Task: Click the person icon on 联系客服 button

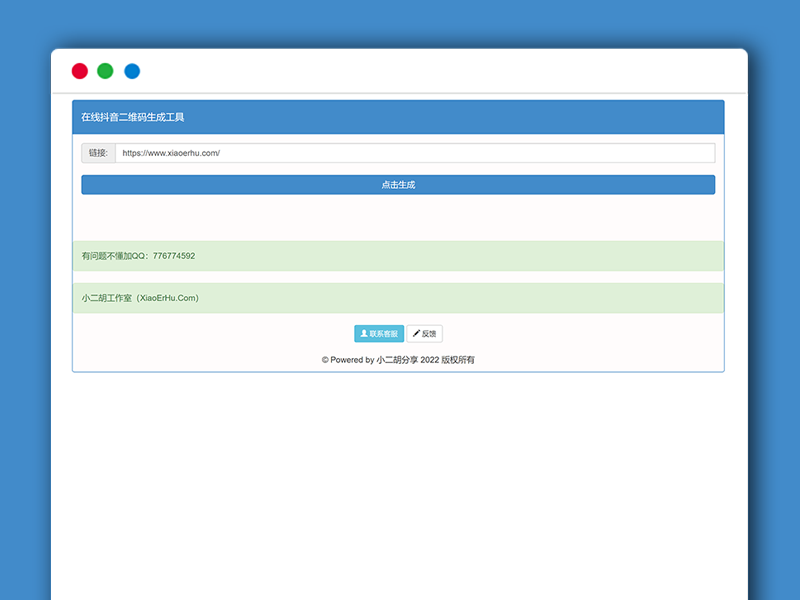Action: tap(364, 334)
